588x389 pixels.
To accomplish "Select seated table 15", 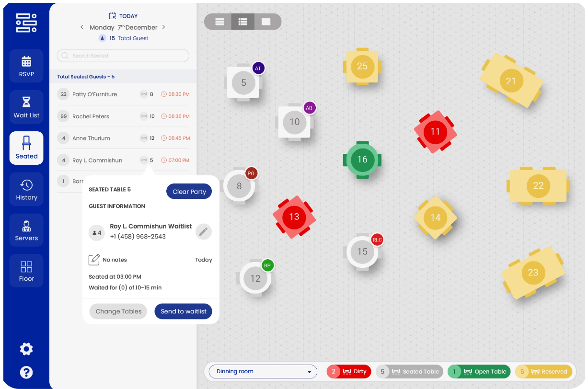I will pyautogui.click(x=362, y=252).
